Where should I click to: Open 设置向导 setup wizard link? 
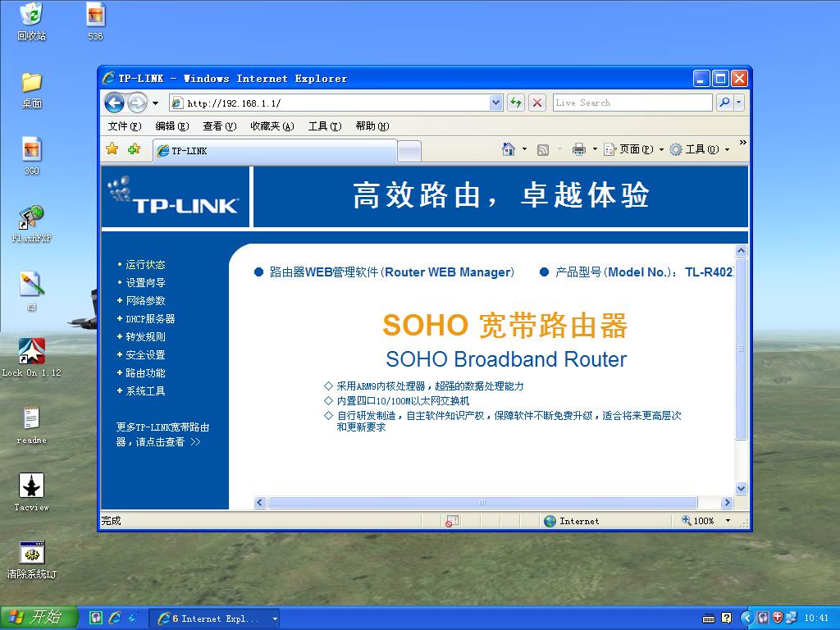[x=145, y=283]
